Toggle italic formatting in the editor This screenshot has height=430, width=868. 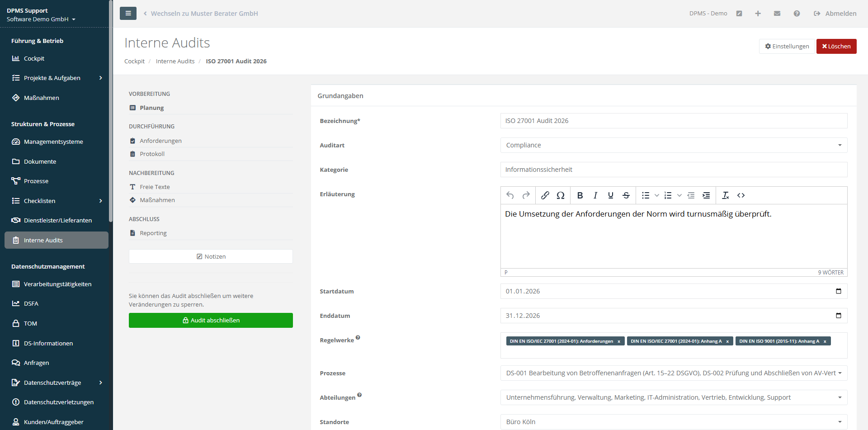point(595,195)
